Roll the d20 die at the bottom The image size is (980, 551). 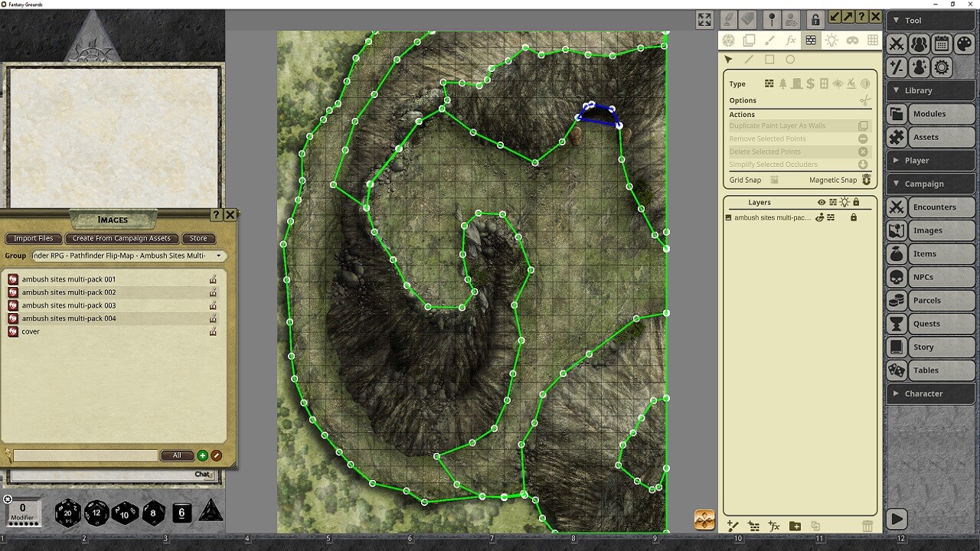click(67, 514)
